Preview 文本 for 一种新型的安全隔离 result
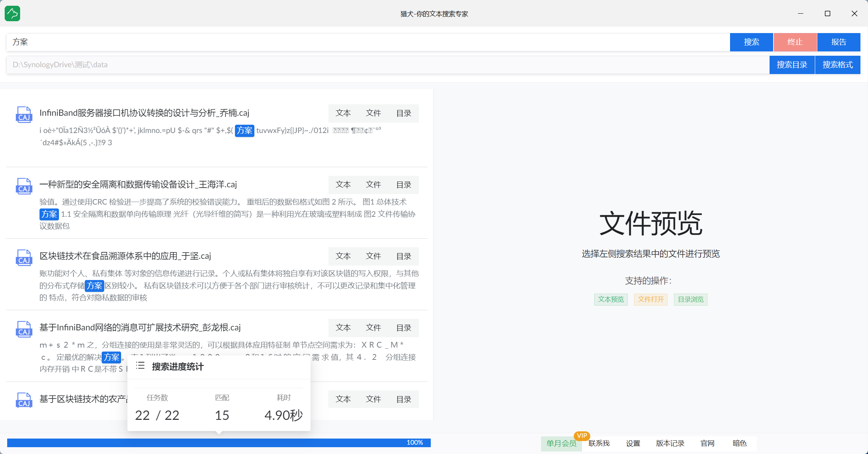Image resolution: width=868 pixels, height=454 pixels. coord(343,185)
